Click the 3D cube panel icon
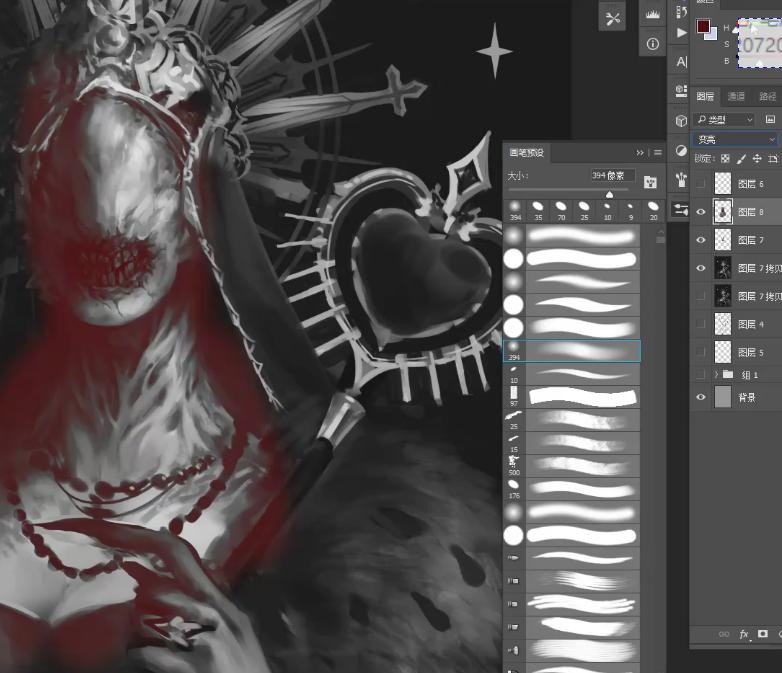 point(682,121)
